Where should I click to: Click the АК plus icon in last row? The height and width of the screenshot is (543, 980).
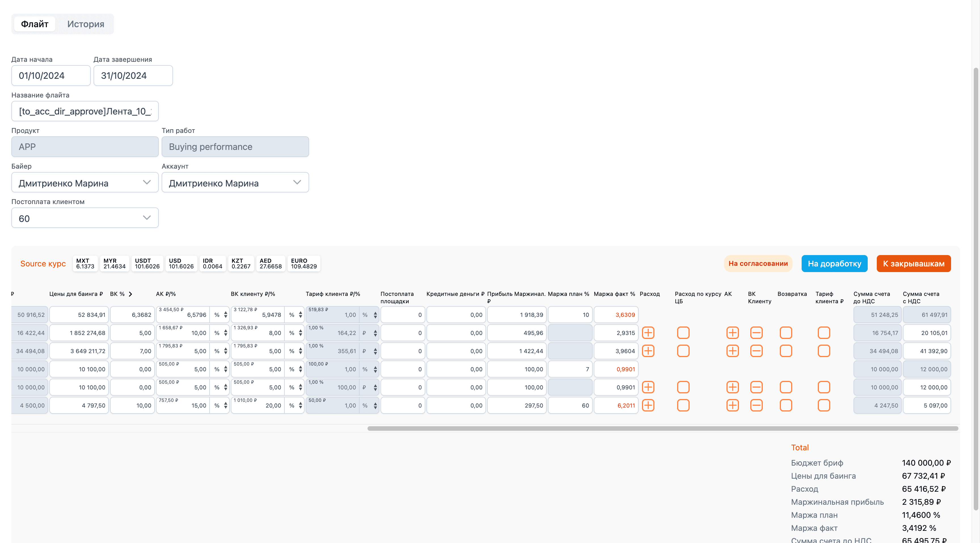pos(732,405)
